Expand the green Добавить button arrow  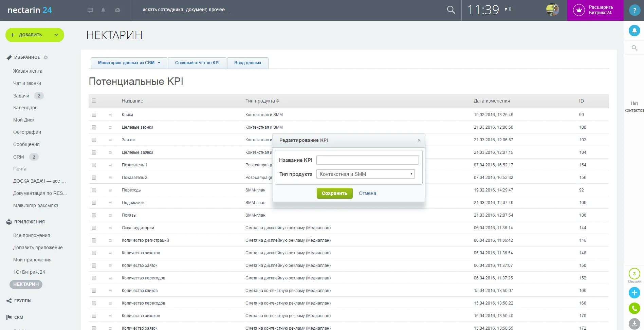pos(56,35)
